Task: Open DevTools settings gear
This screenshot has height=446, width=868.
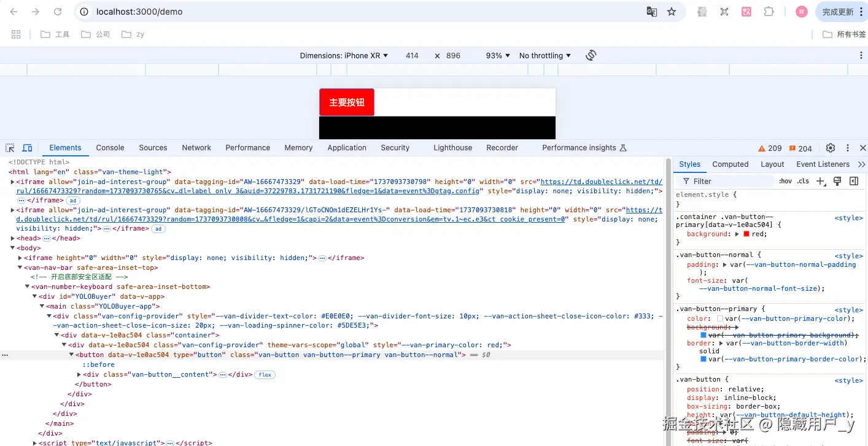Action: pos(831,148)
